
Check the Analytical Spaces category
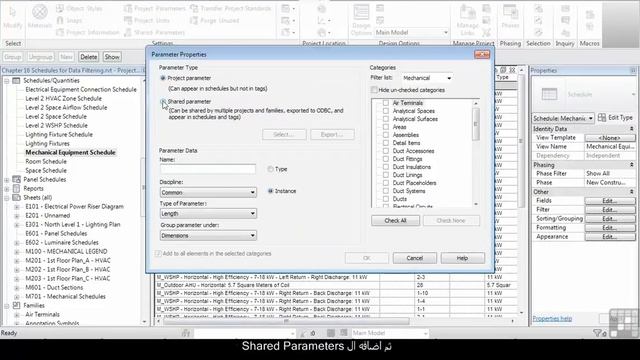tap(386, 111)
